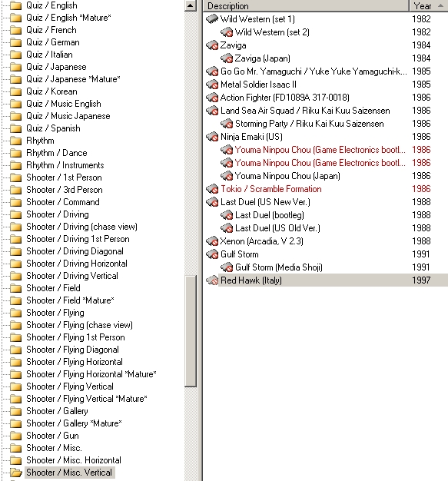Screen dimensions: 448x481
Task: Sort the list by the Year column header
Action: tap(428, 6)
